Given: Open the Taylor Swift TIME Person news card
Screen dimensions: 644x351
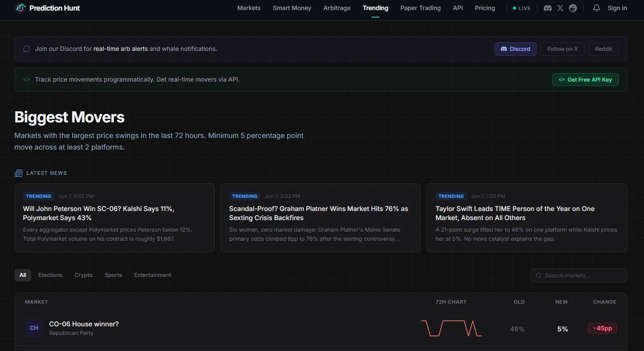Looking at the screenshot, I should point(527,218).
